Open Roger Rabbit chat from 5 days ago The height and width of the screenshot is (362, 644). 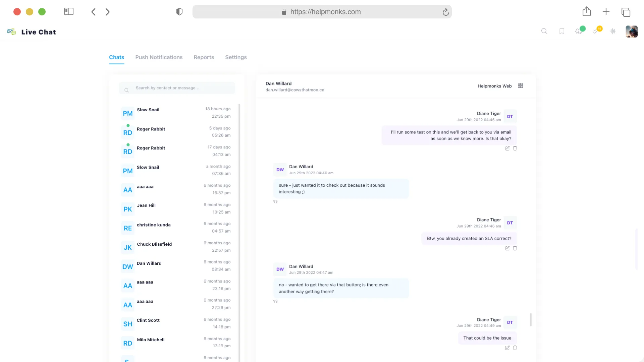click(176, 132)
